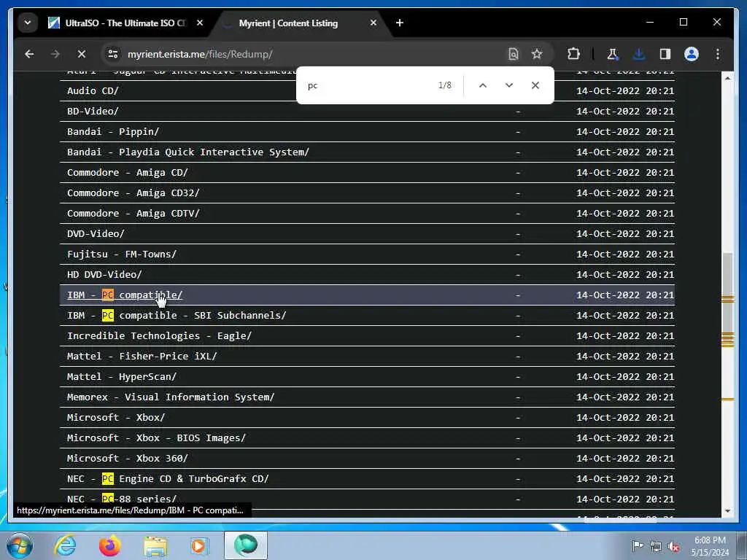Open the Extensions puzzle icon
The width and height of the screenshot is (747, 560).
[x=573, y=54]
